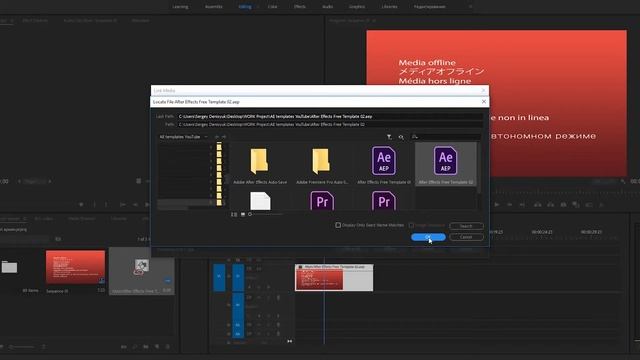Switch file browser to list view

pyautogui.click(x=234, y=214)
